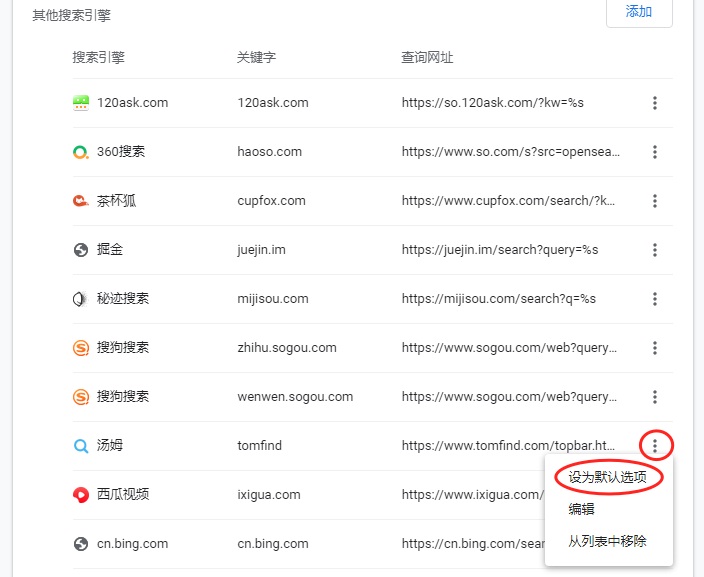Open more actions for 120ask.com row

point(655,103)
